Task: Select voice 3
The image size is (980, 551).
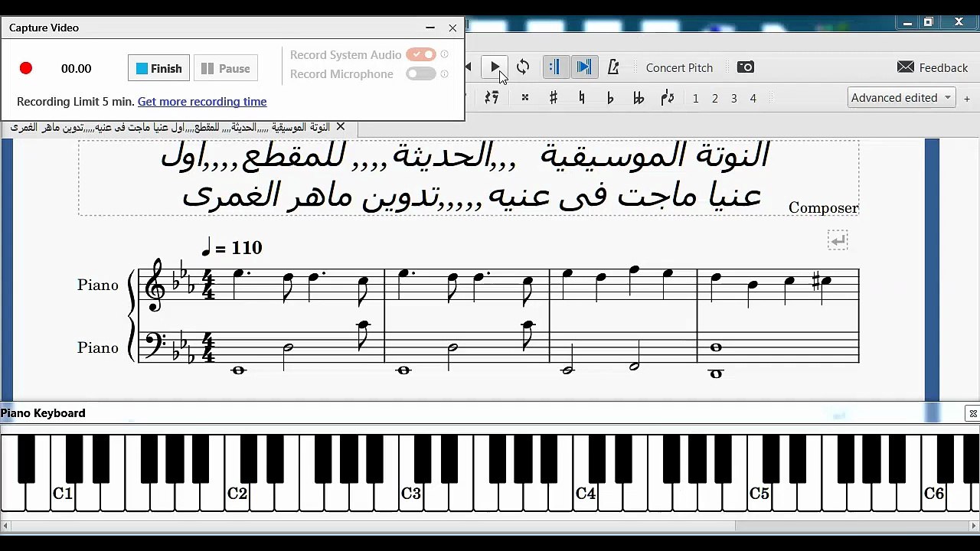Action: tap(733, 98)
